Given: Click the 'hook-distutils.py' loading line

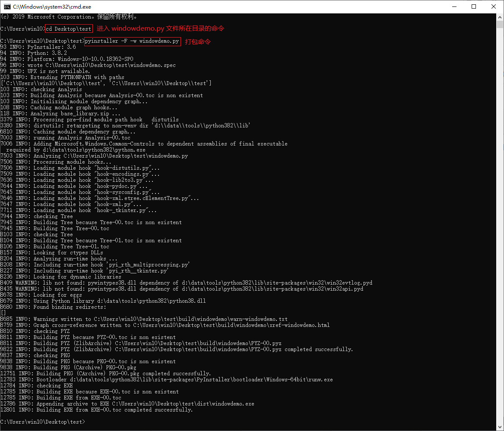Looking at the screenshot, I should point(80,168).
